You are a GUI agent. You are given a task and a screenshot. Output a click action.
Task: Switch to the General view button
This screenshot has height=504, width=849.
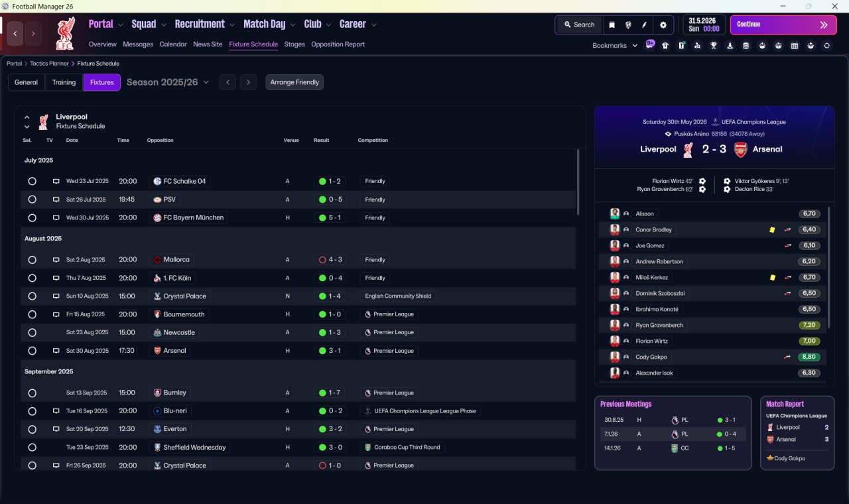pos(27,82)
